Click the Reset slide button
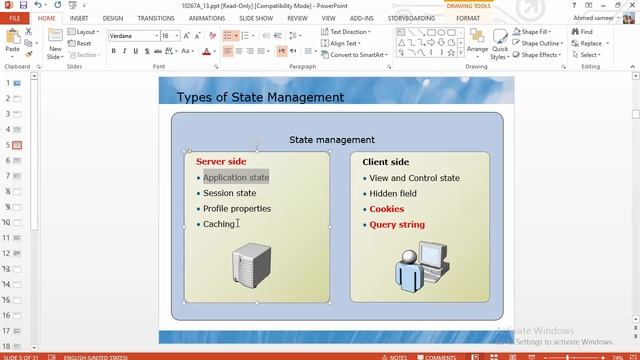 (80, 43)
